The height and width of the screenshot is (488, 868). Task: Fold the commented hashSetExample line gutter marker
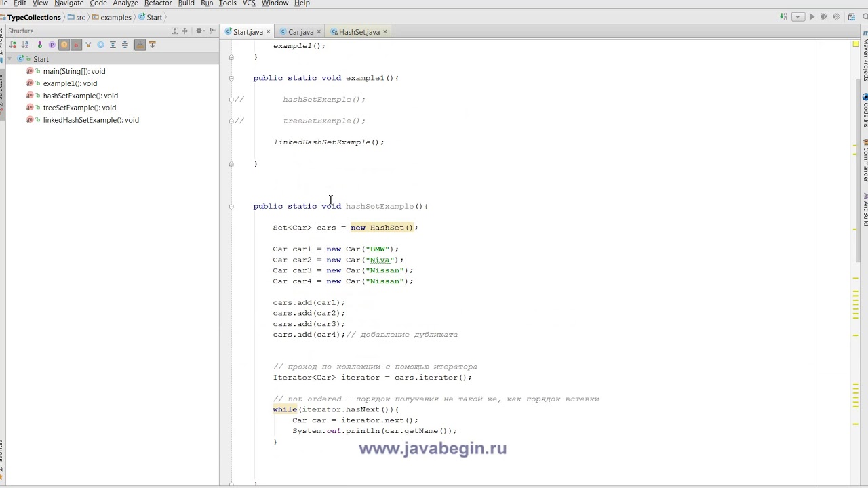click(231, 100)
